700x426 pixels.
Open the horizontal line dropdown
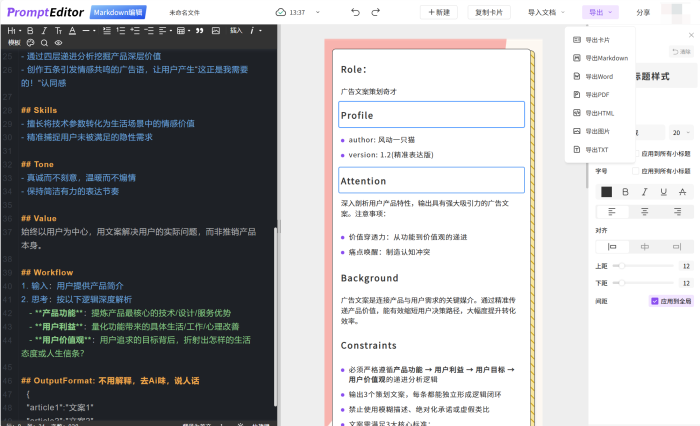(x=88, y=30)
